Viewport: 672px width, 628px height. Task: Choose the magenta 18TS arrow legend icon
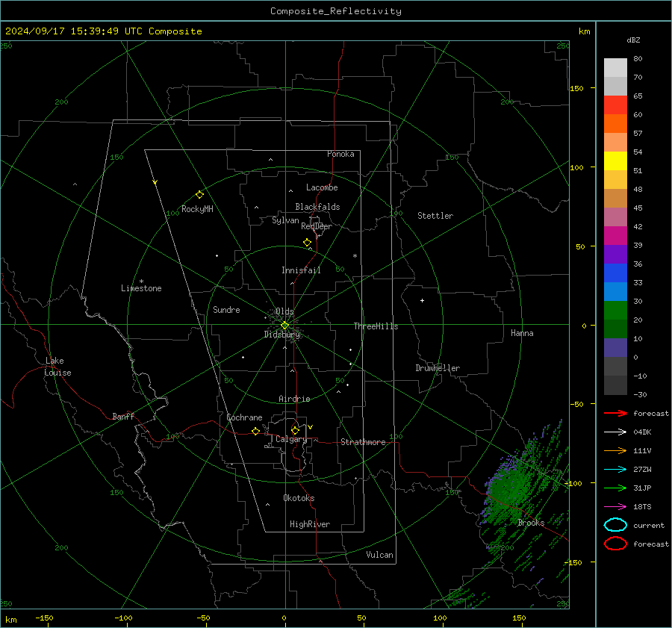tap(615, 506)
